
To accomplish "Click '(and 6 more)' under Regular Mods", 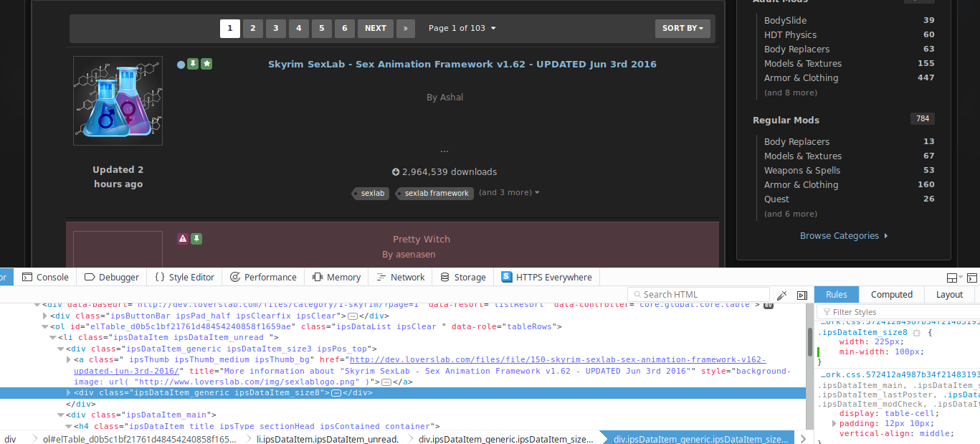I will tap(791, 214).
